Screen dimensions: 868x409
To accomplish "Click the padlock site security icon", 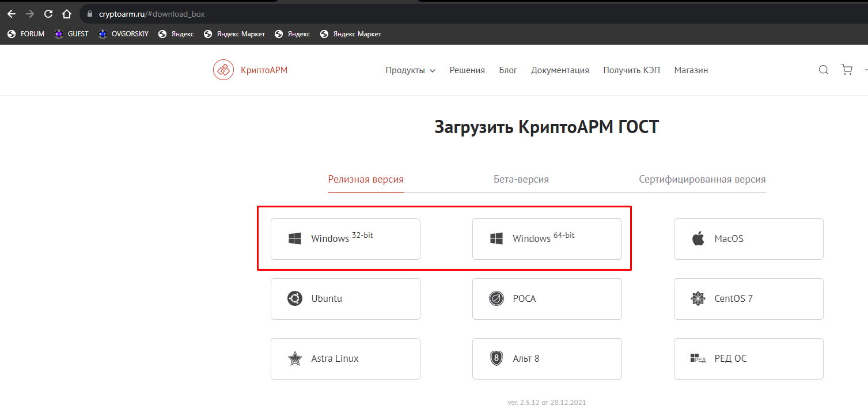I will (x=89, y=14).
